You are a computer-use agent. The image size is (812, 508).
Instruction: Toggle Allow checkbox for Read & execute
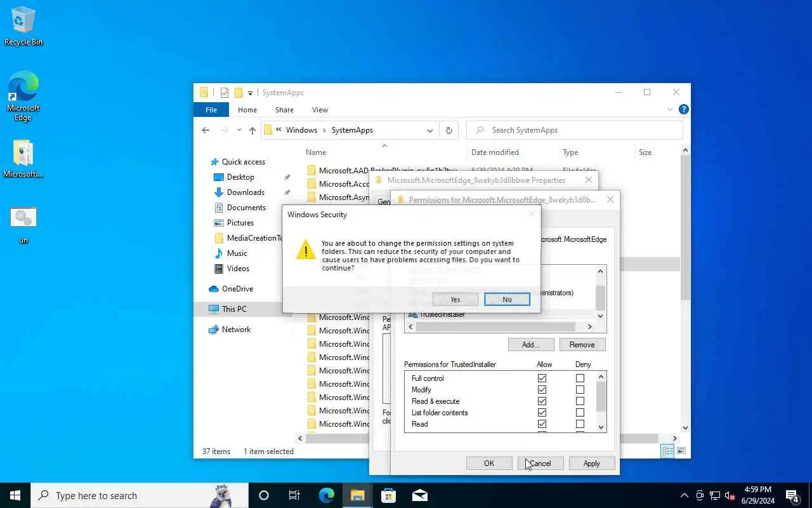click(542, 401)
